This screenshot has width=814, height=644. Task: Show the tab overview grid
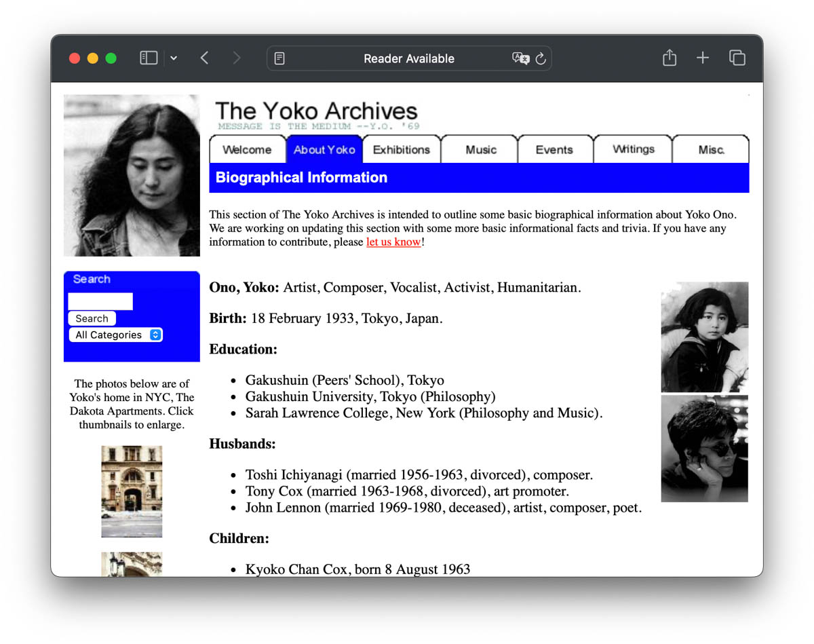click(737, 58)
